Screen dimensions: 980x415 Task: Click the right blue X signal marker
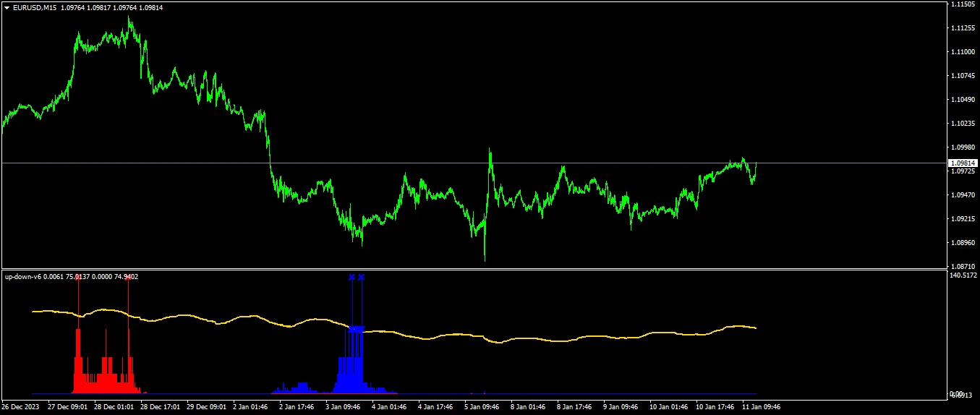(x=362, y=277)
